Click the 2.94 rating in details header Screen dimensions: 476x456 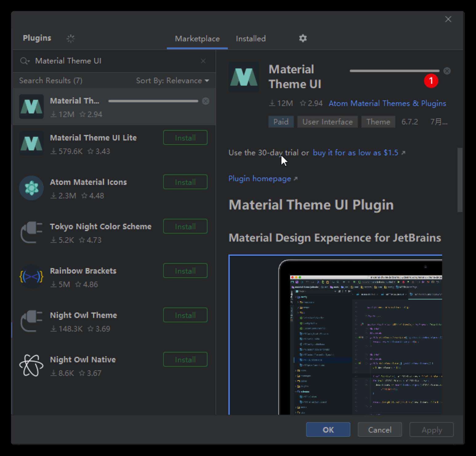tap(312, 103)
